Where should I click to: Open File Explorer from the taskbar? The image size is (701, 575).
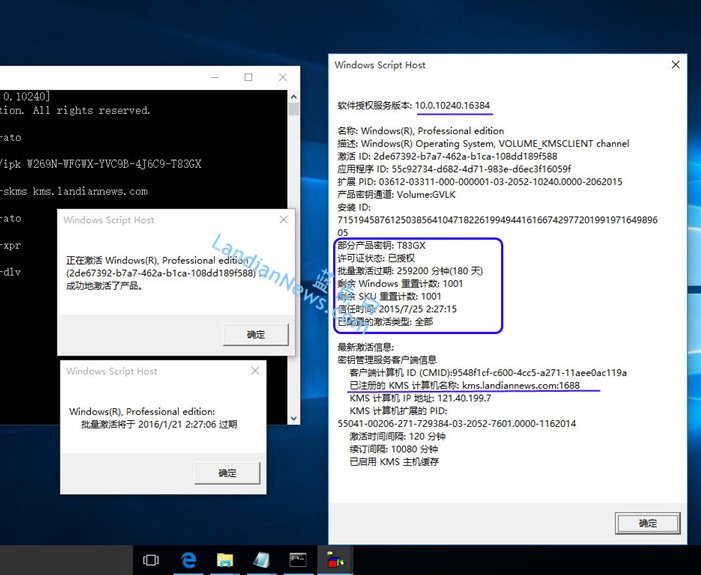[225, 560]
